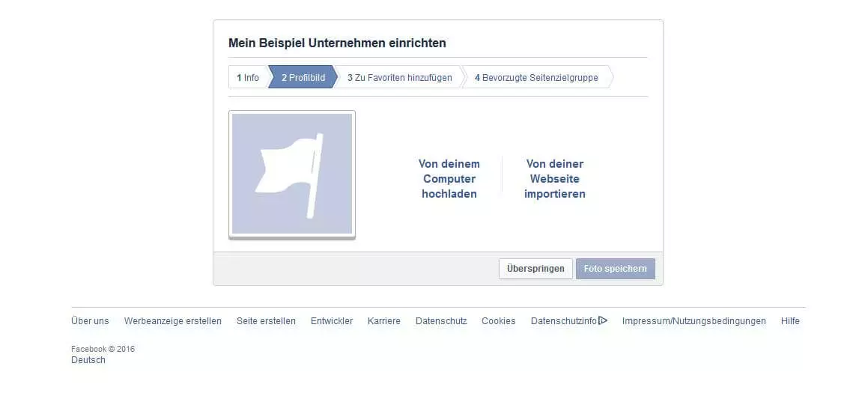This screenshot has height=405, width=868.
Task: Click the Hilfe footer link
Action: coord(790,321)
